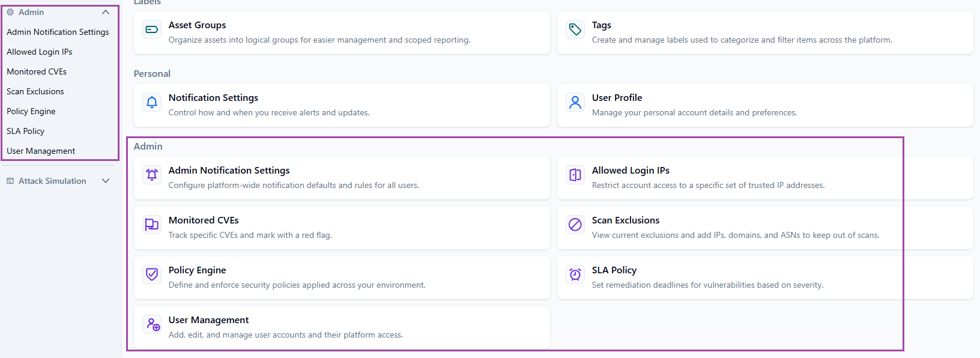Open the SLA Policy card title

[614, 270]
